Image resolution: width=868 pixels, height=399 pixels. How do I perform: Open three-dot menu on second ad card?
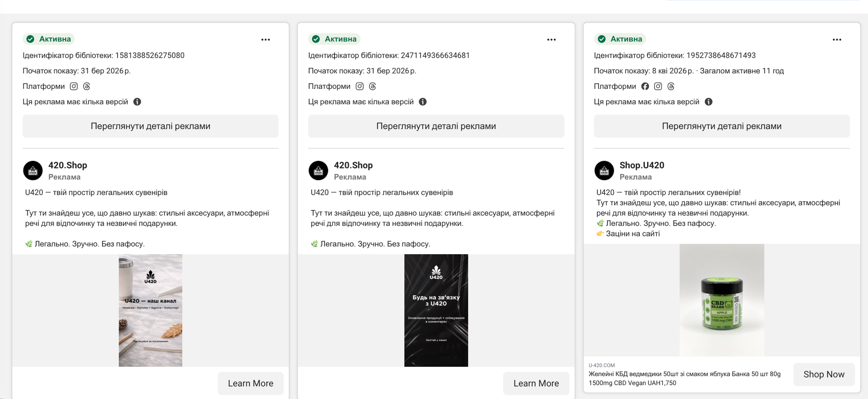click(551, 39)
